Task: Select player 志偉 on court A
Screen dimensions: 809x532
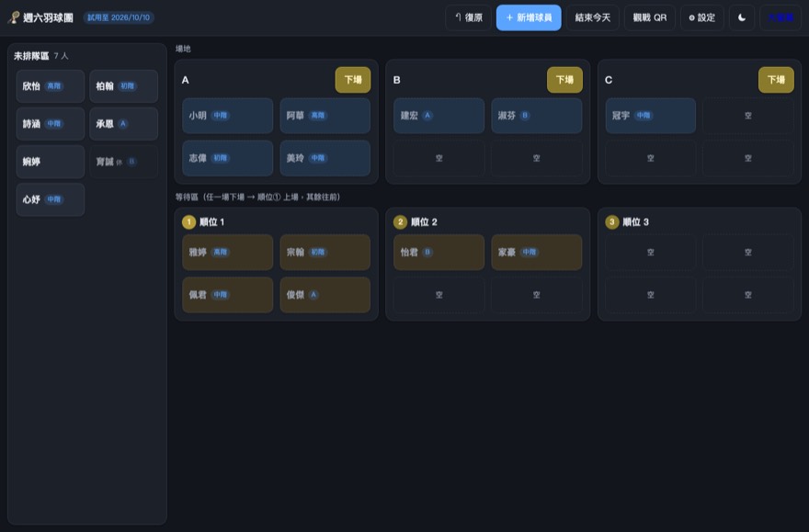Action: (x=228, y=158)
